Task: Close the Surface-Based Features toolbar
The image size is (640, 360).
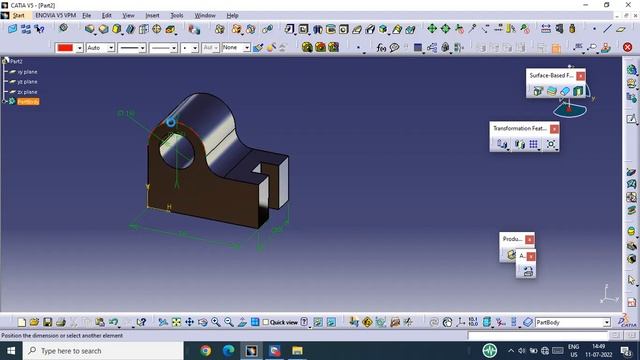Action: (580, 76)
